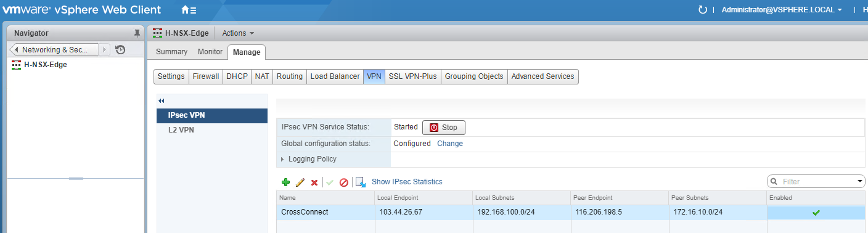
Task: Click H-NSX-Edge icon in title bar
Action: tap(157, 33)
